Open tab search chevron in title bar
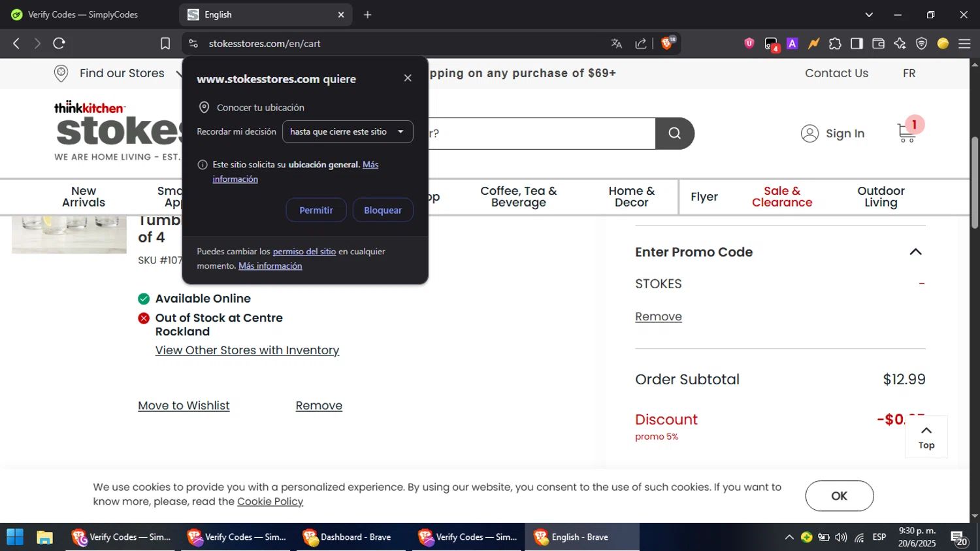Screen dimensions: 980x551 pyautogui.click(x=869, y=14)
